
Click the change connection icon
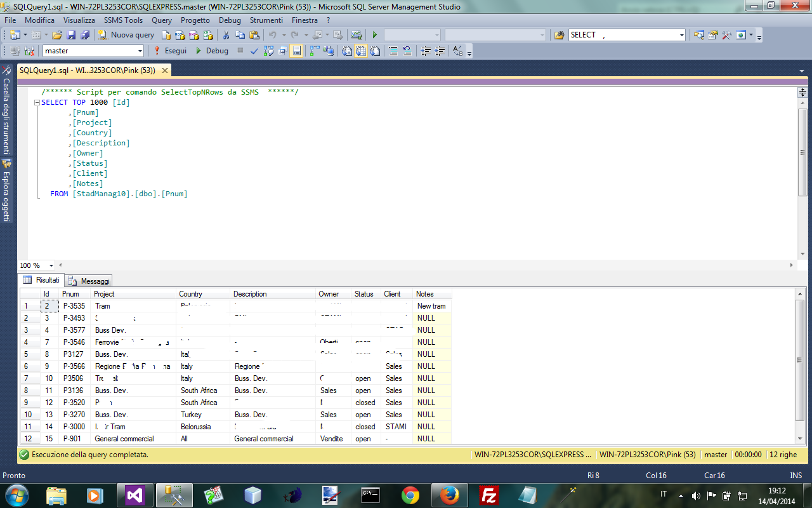coord(29,51)
